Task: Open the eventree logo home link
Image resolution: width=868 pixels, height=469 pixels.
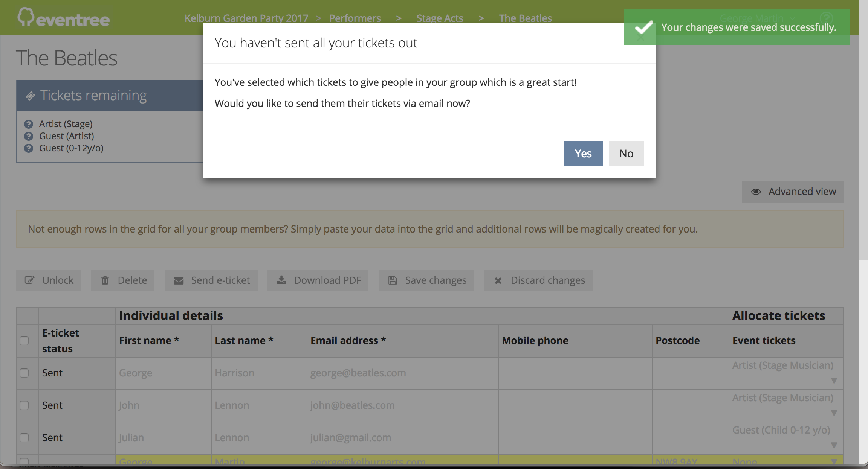Action: [x=63, y=18]
